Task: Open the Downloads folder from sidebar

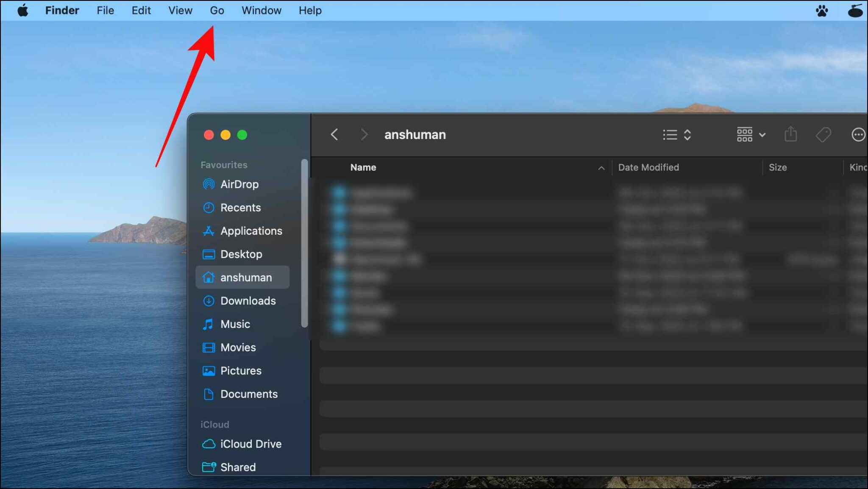Action: 248,300
